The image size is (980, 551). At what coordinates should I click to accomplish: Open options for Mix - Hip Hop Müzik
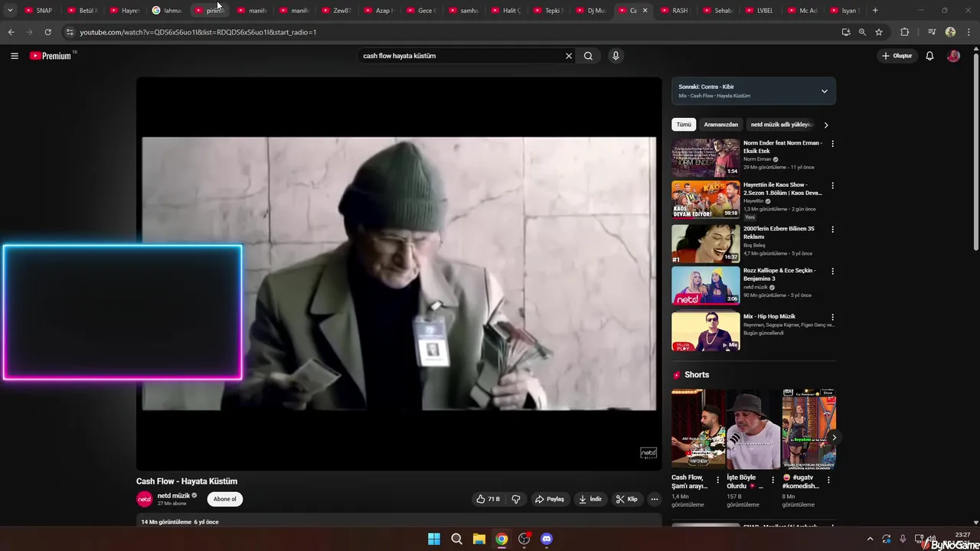[832, 317]
